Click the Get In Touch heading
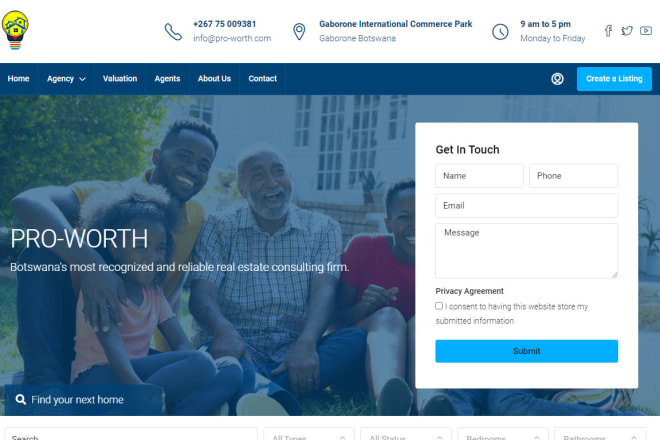The width and height of the screenshot is (660, 440). pos(467,150)
